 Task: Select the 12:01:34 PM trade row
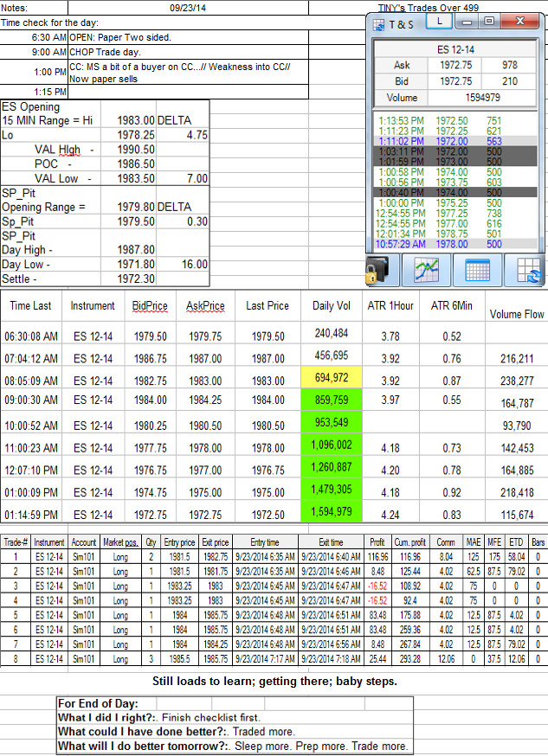[455, 234]
